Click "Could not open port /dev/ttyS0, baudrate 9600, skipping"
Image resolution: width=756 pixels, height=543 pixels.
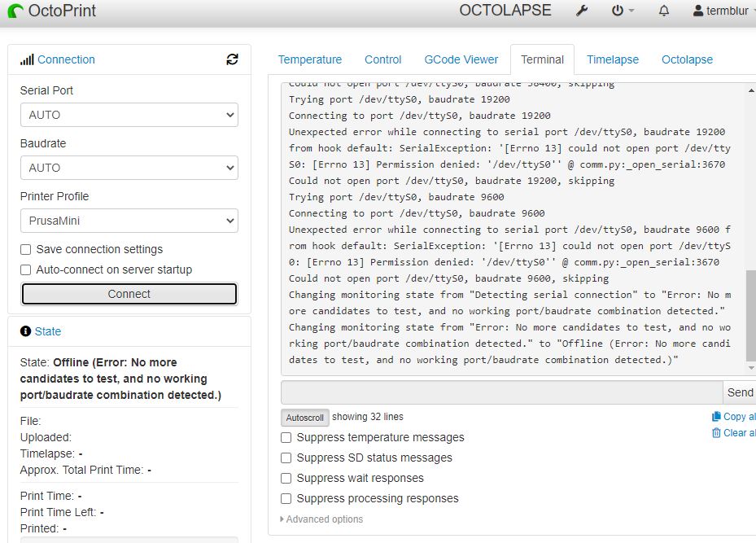tap(449, 278)
